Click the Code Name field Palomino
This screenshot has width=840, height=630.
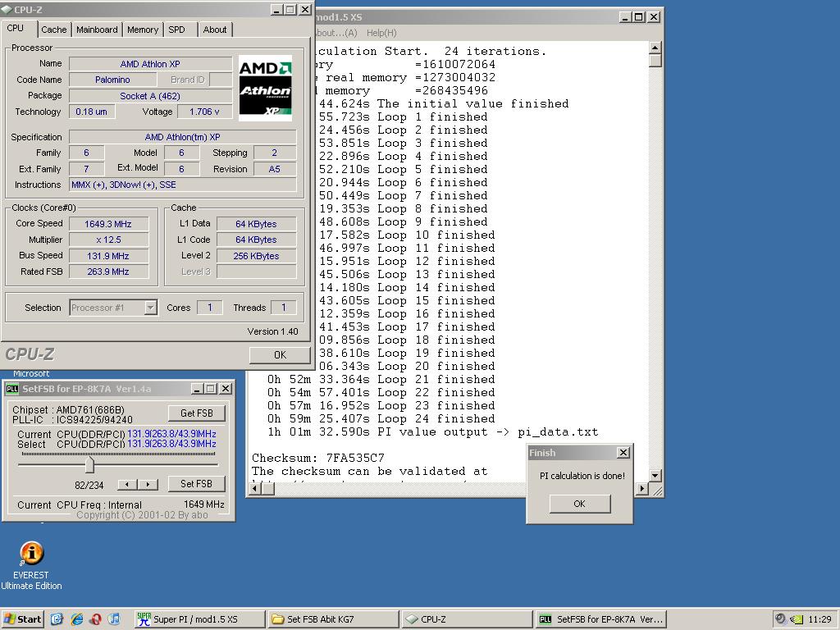point(112,80)
